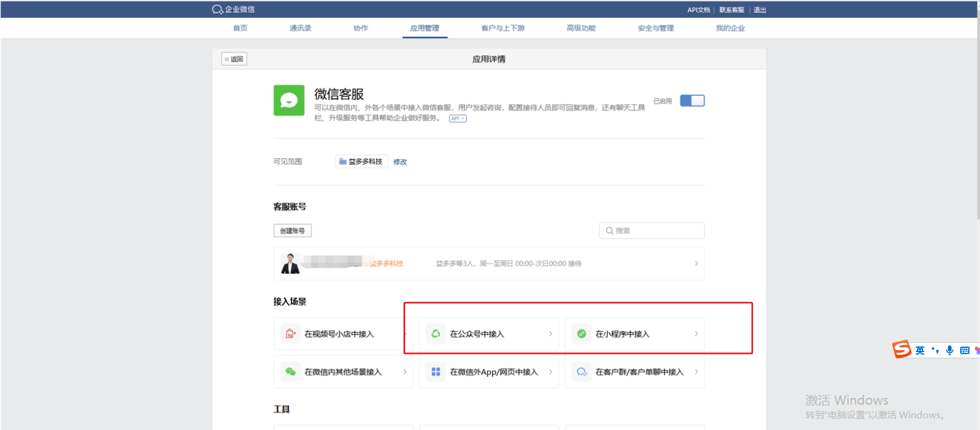Click the 视频号小店 scenario icon
980x430 pixels.
(x=290, y=334)
